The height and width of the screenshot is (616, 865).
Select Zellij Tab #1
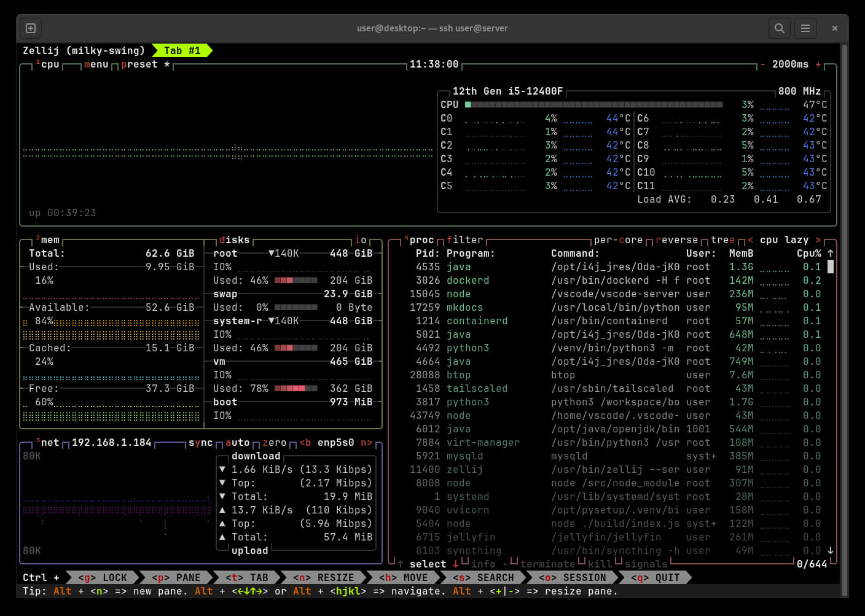(182, 51)
